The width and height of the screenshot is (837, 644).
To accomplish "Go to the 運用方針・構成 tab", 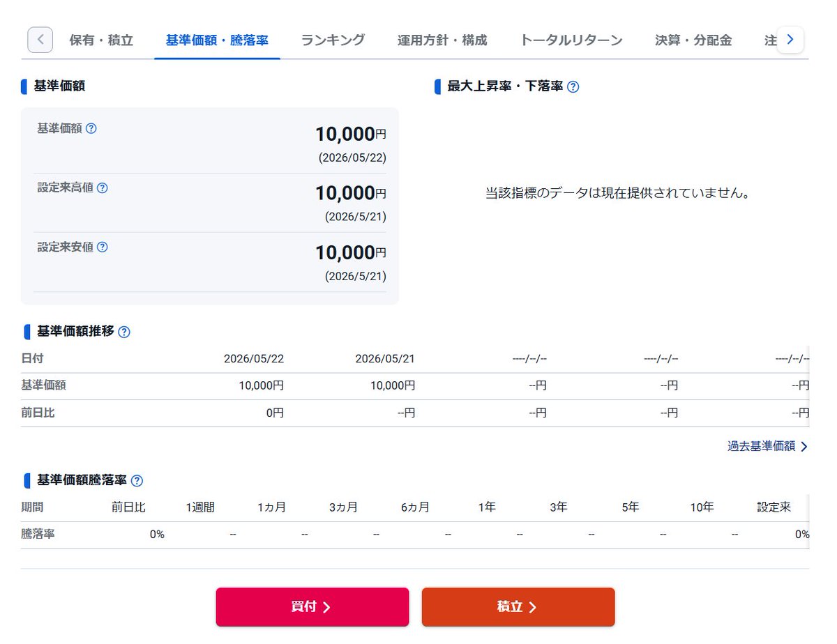I will pyautogui.click(x=442, y=40).
